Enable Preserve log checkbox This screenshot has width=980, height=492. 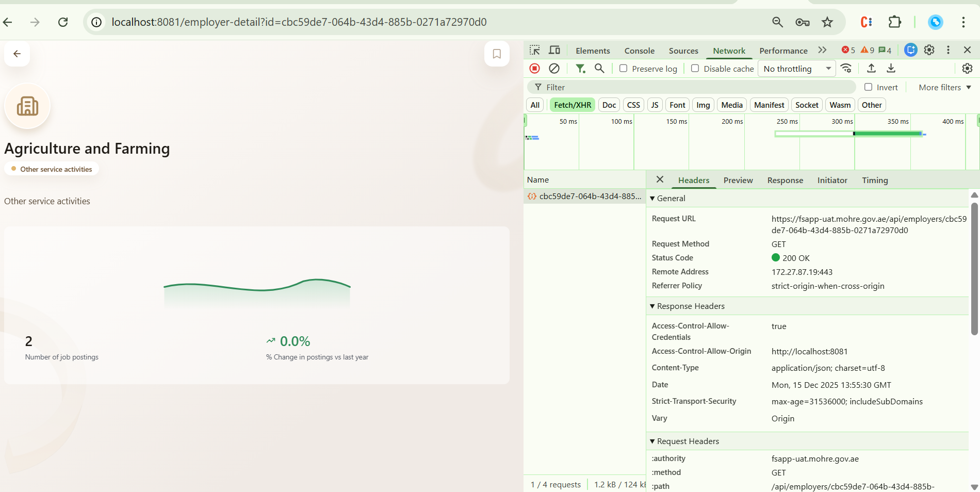point(623,68)
